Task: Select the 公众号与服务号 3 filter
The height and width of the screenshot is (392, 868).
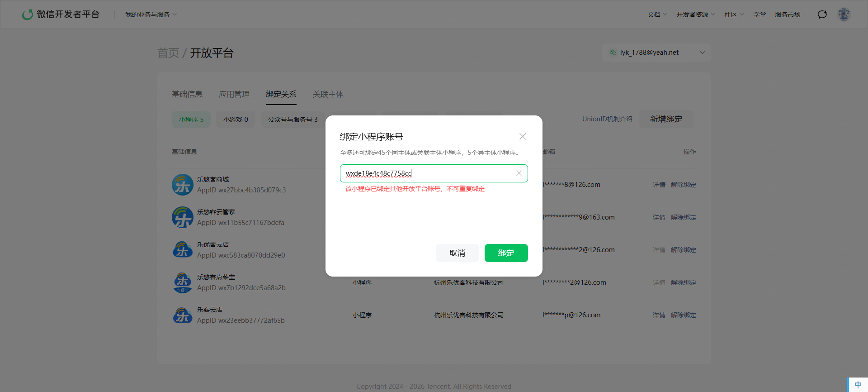Action: pyautogui.click(x=293, y=120)
